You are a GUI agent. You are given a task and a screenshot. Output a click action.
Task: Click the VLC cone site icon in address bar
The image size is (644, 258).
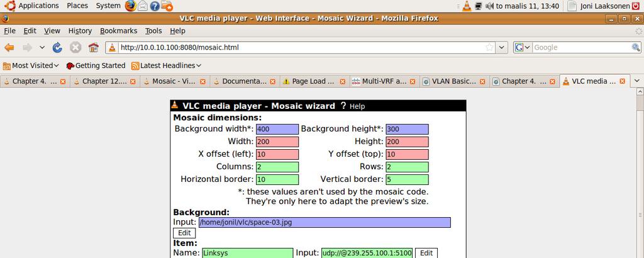[x=112, y=48]
